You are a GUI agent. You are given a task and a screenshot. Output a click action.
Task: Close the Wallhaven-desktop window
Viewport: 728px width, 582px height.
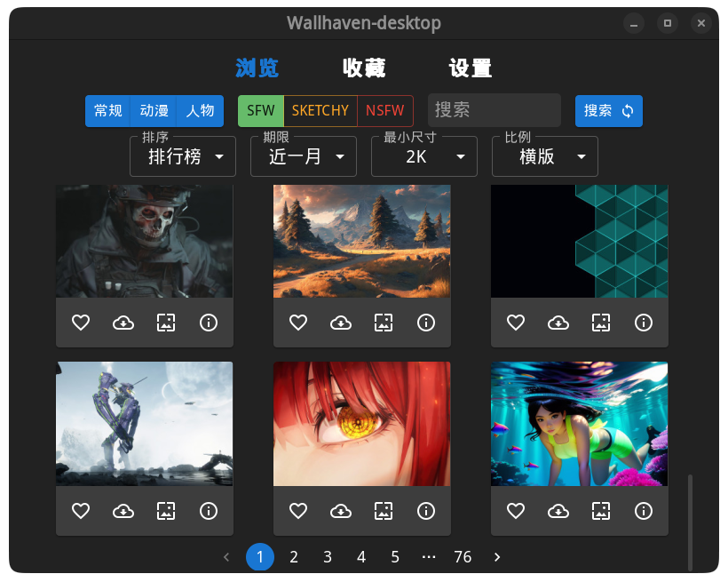coord(701,23)
